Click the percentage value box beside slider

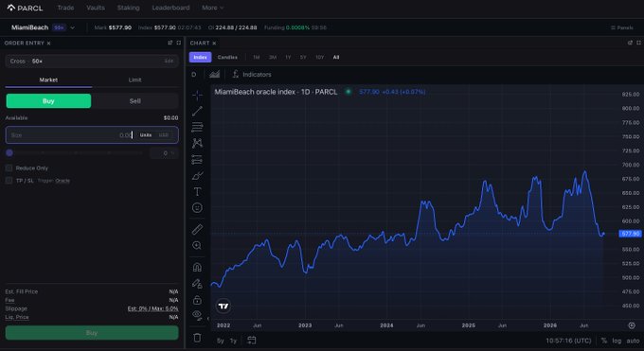(x=164, y=152)
